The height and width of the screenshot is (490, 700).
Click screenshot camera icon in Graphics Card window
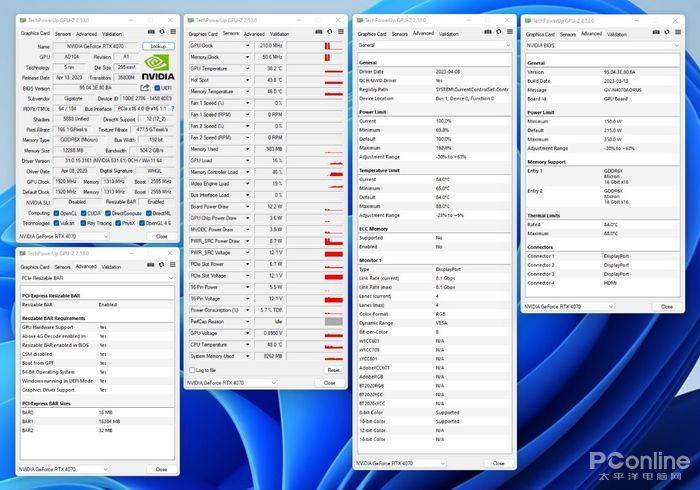pyautogui.click(x=151, y=32)
